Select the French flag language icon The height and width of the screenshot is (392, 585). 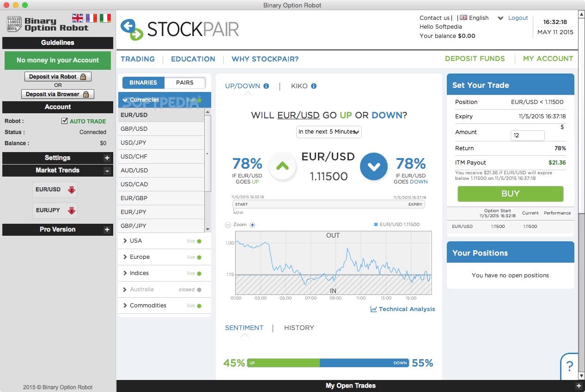[91, 18]
